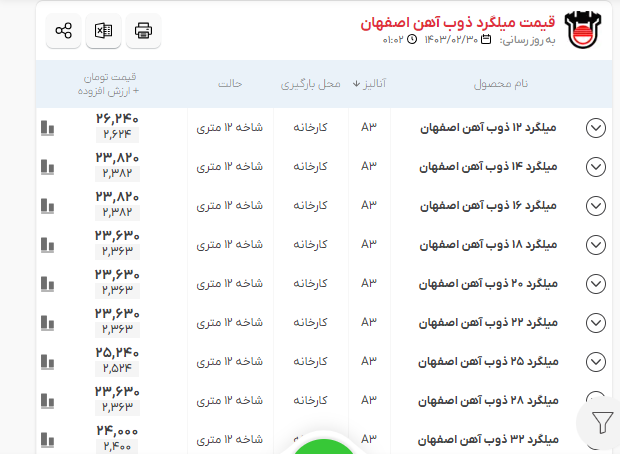The image size is (620, 454).
Task: Expand the میلگرد ۲۲ ذوب آهن row
Action: (596, 323)
